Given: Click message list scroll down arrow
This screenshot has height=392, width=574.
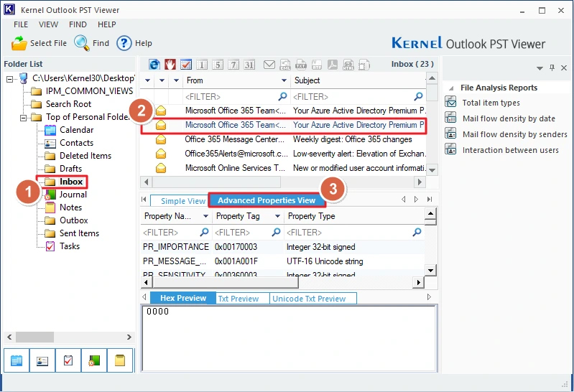Looking at the screenshot, I should pos(432,170).
